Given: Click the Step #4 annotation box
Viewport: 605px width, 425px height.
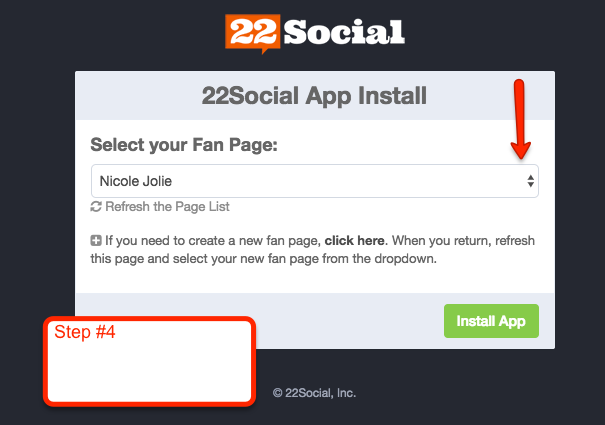Looking at the screenshot, I should [x=149, y=361].
